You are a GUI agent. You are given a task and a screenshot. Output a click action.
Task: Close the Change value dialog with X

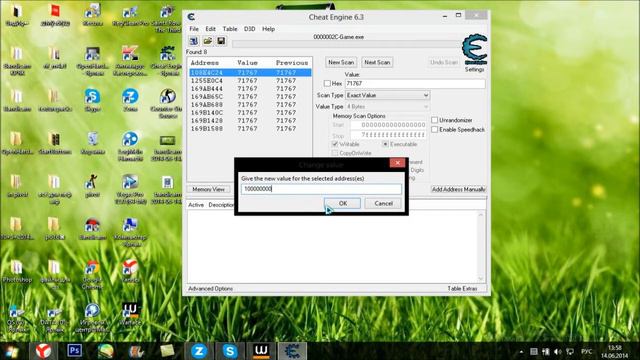click(397, 163)
